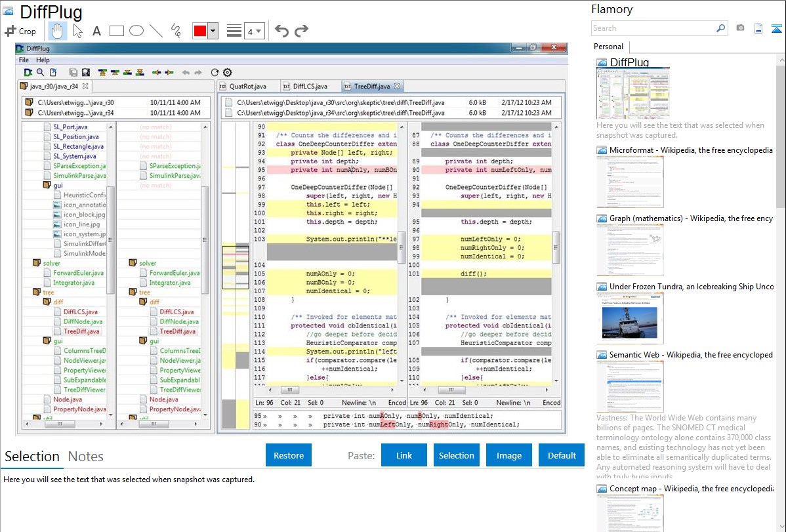The image size is (786, 532).
Task: Switch to the Notes tab
Action: coord(86,457)
